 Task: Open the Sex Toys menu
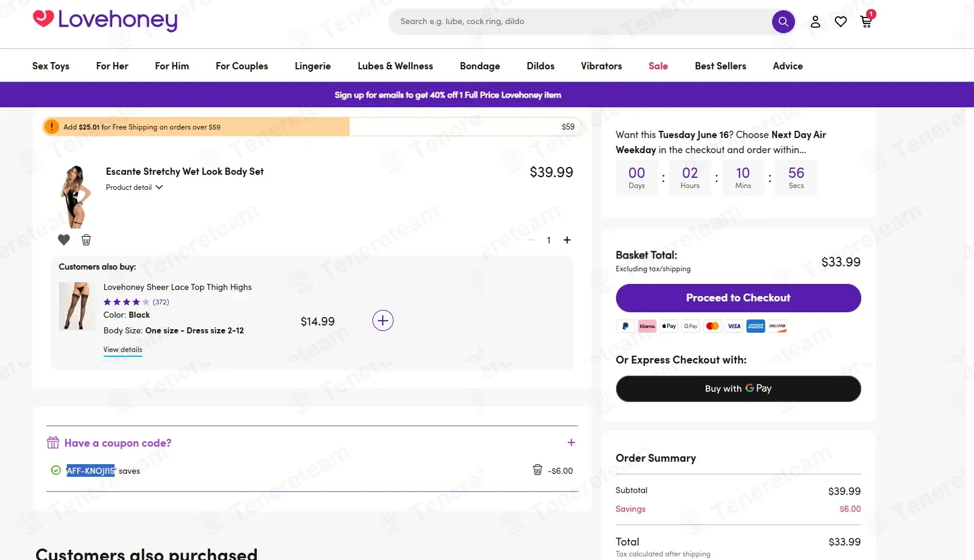51,66
